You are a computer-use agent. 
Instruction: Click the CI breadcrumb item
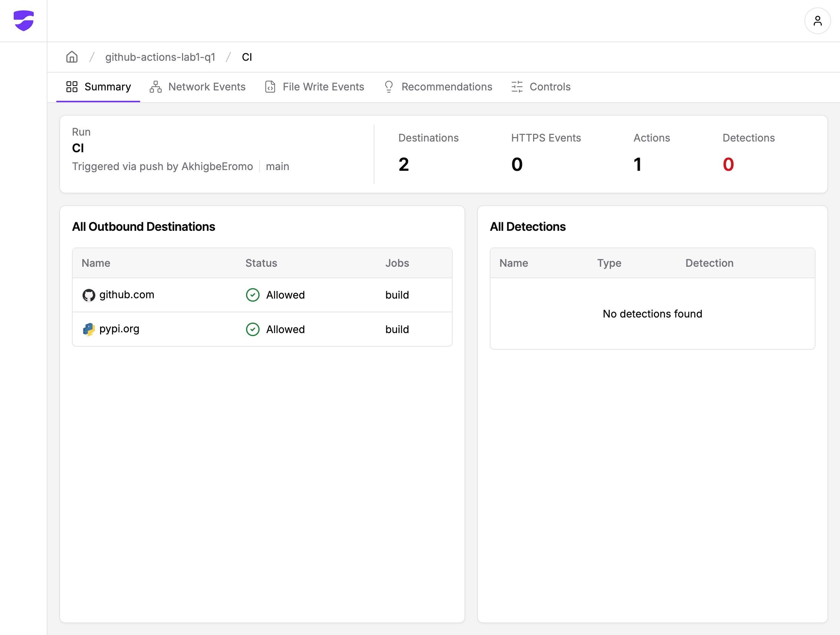point(247,57)
